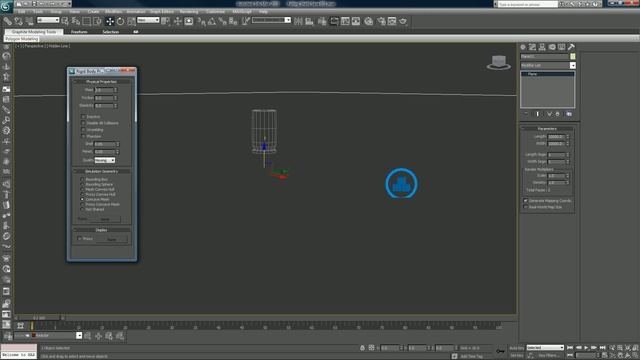The image size is (640, 360).
Task: Toggle Real-World Map Size checkbox
Action: pos(525,207)
